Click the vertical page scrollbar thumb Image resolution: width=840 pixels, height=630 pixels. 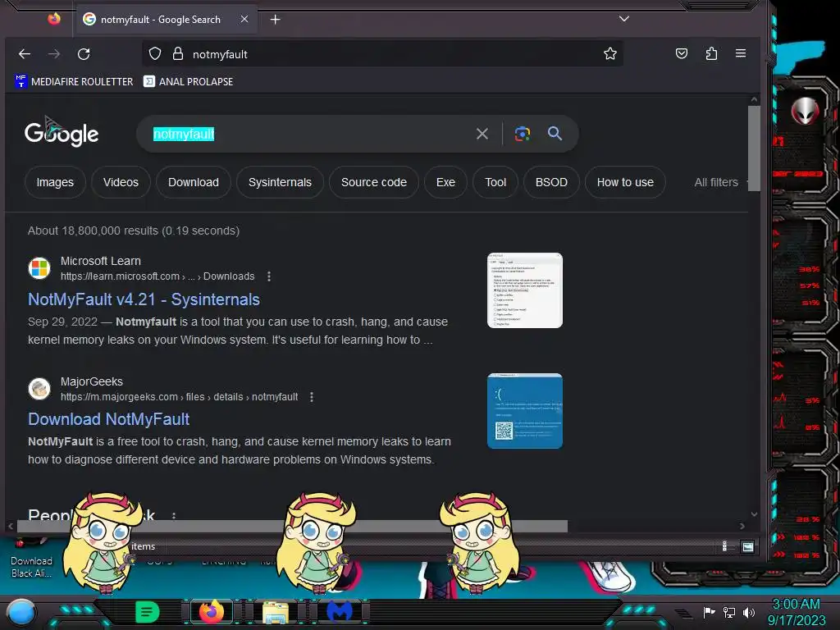click(754, 148)
